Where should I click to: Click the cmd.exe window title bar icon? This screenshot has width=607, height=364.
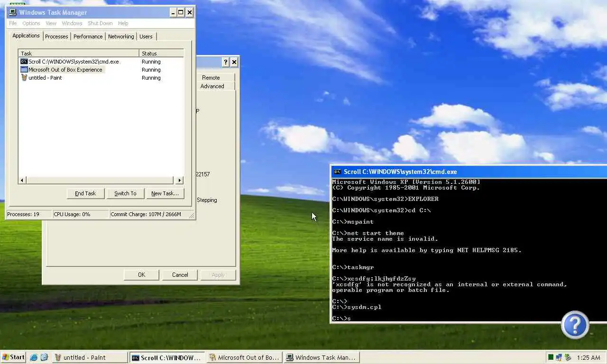click(337, 172)
